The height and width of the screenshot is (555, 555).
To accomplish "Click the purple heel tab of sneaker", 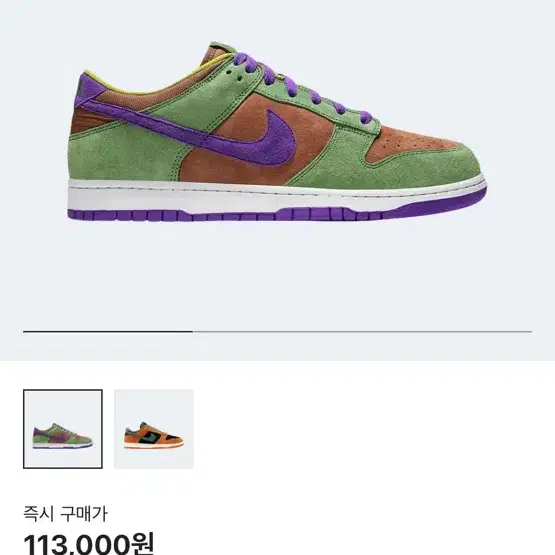I will pos(86,88).
